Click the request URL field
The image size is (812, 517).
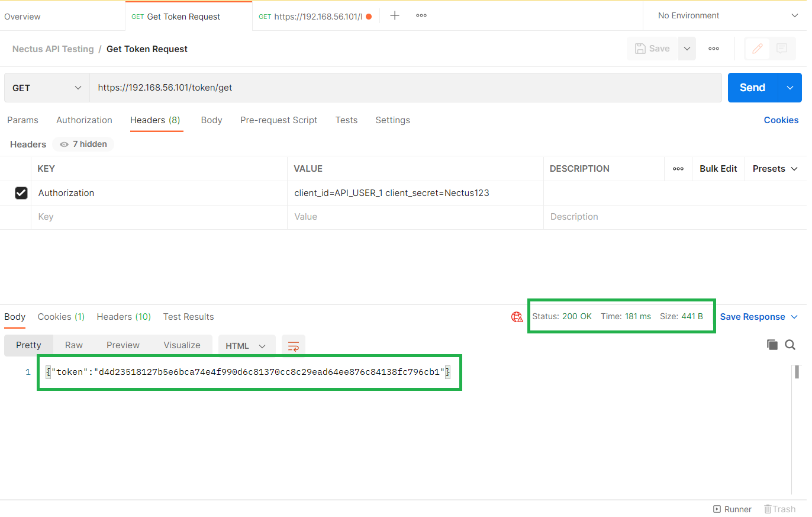405,88
